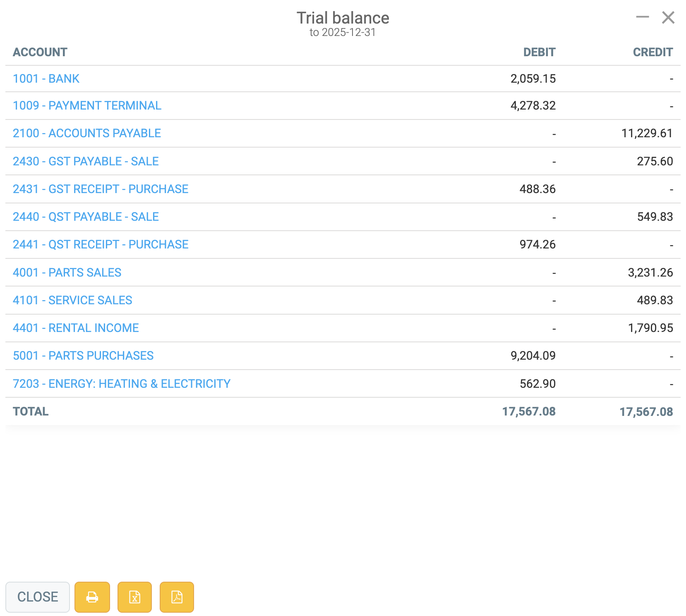Click the date subtitle to 2025-12-31

click(343, 32)
